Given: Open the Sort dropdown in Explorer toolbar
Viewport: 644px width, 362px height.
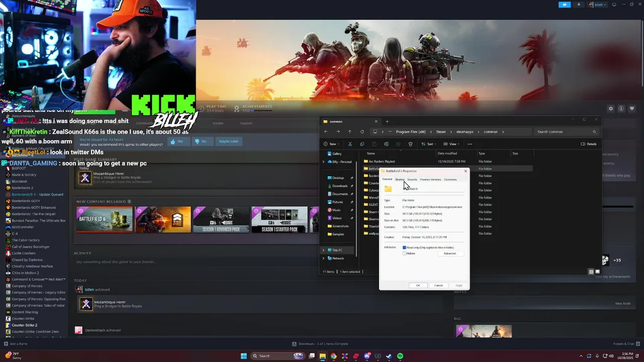Looking at the screenshot, I should click(429, 144).
